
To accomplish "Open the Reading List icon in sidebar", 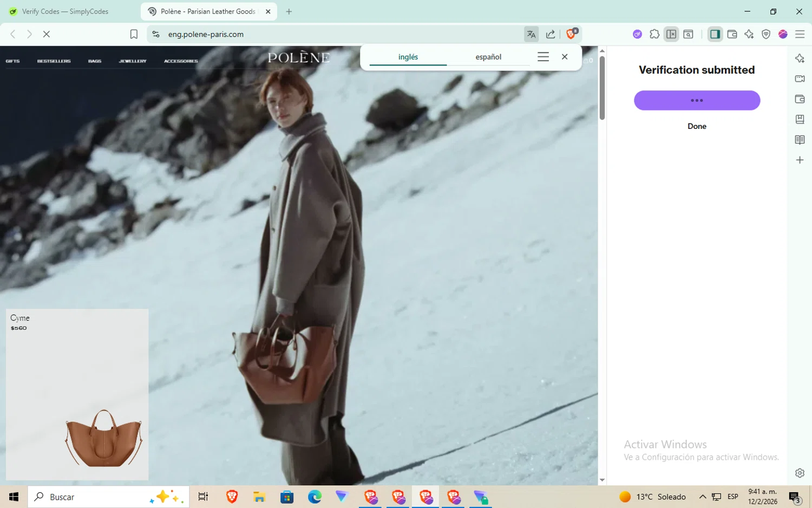I will [800, 140].
